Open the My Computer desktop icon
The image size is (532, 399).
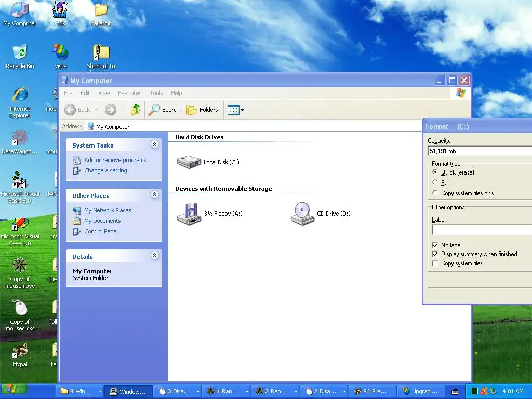click(x=20, y=14)
